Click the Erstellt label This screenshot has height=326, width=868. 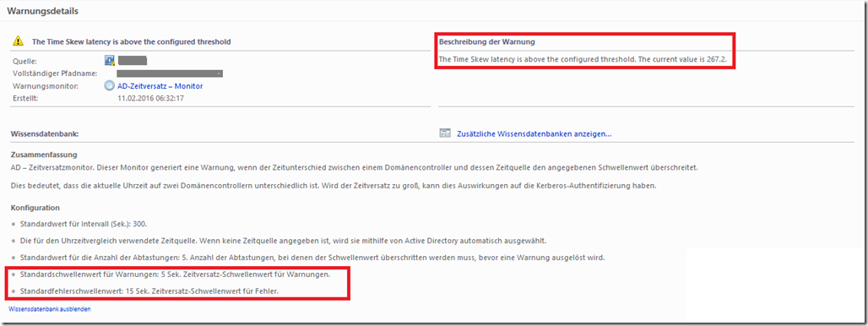24,99
